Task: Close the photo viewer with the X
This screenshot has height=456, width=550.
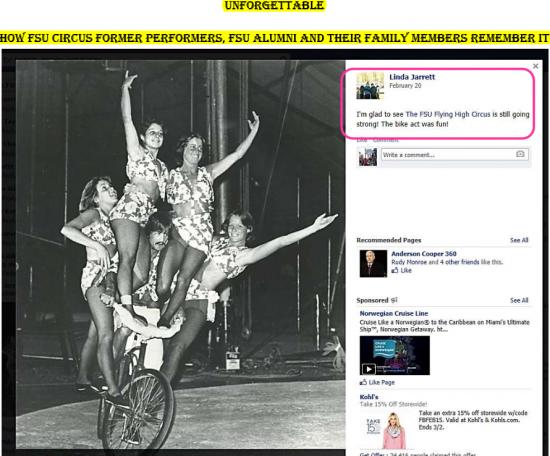Action: point(536,66)
